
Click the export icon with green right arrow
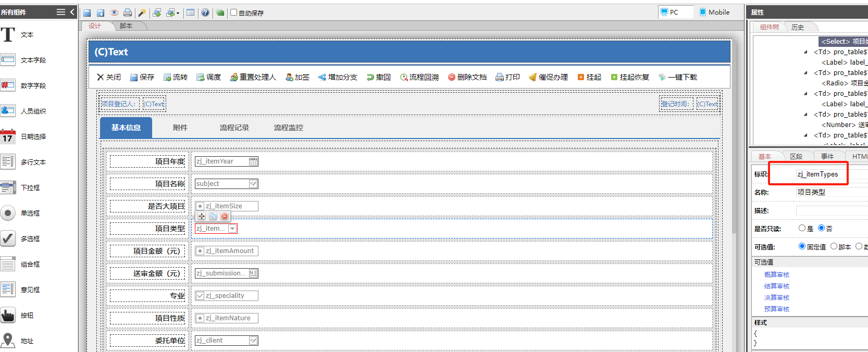(x=157, y=12)
